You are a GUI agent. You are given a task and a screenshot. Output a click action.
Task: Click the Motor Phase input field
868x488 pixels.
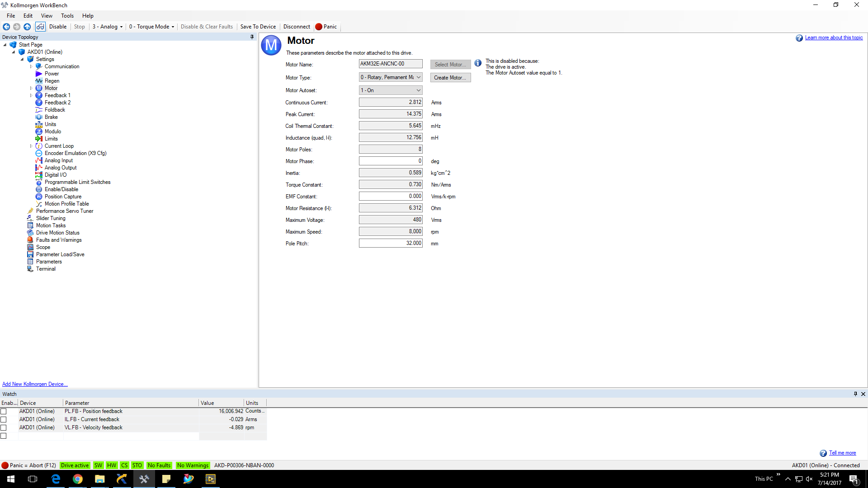[x=391, y=161]
